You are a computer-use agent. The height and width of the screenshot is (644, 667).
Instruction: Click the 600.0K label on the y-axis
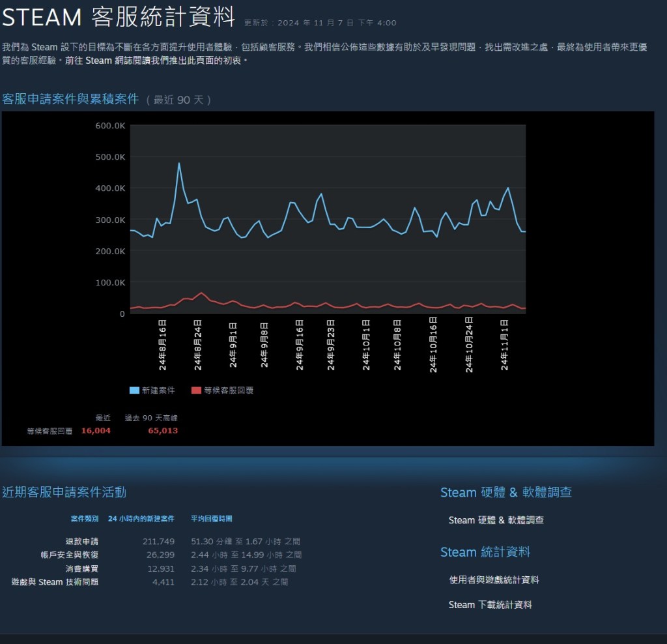(x=110, y=125)
